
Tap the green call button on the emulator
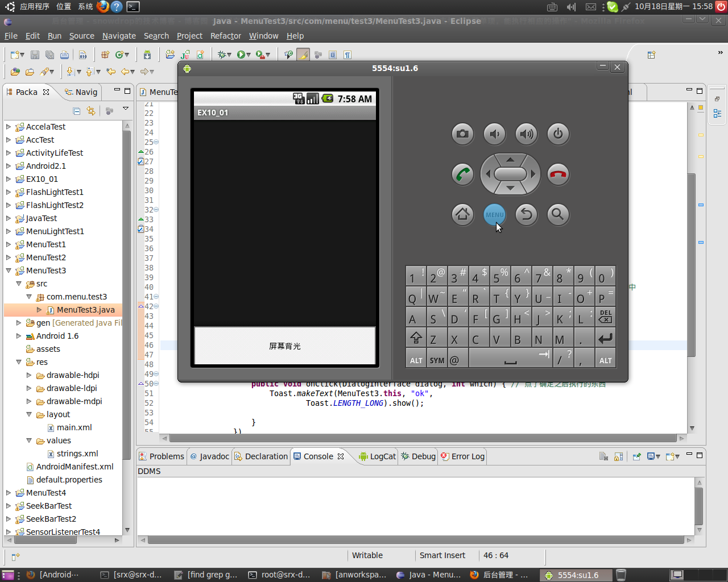coord(462,174)
